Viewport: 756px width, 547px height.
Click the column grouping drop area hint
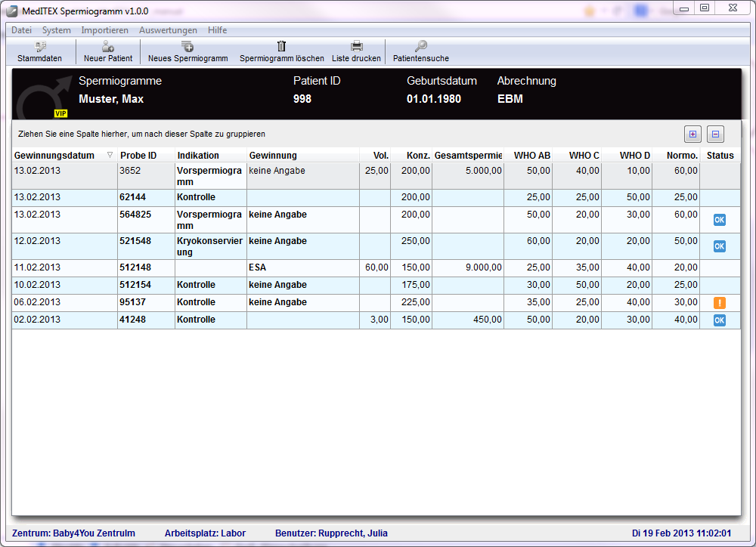click(x=141, y=134)
